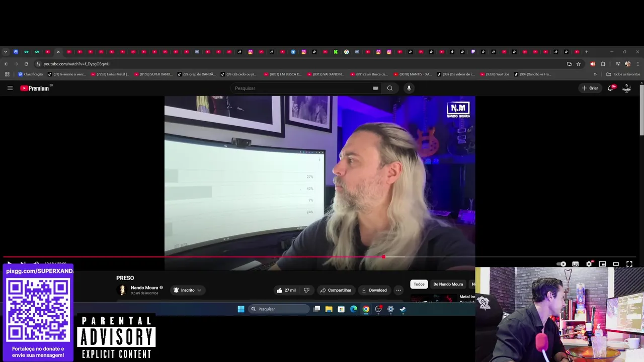
Task: Reload the page in Chrome
Action: (x=26, y=64)
